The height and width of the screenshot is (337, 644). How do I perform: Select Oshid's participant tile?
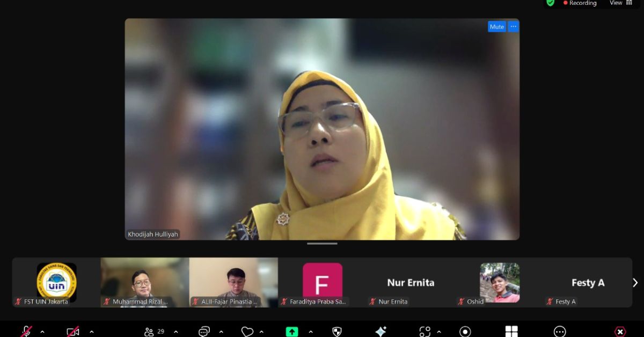[x=500, y=282]
